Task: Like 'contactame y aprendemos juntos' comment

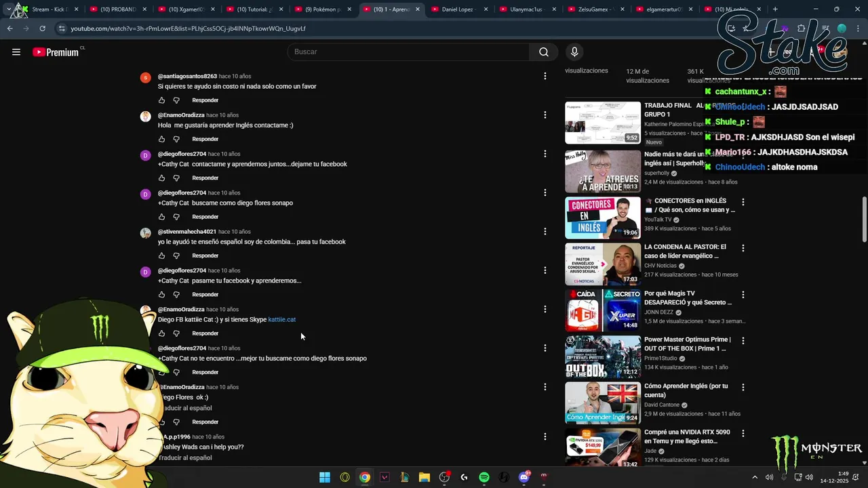Action: point(161,178)
